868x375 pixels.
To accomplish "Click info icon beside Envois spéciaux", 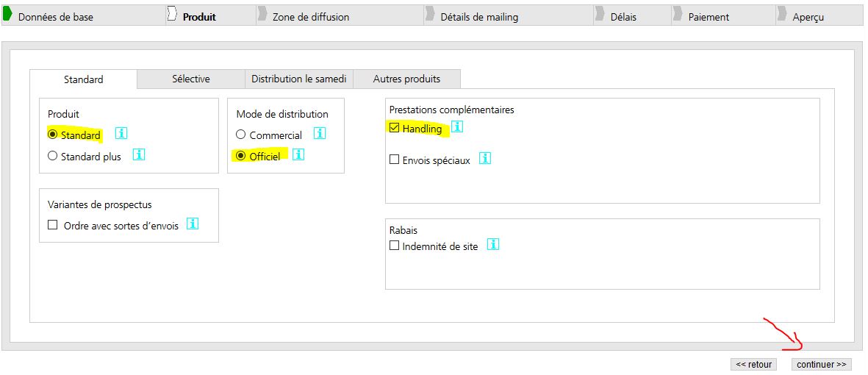I will pos(484,158).
